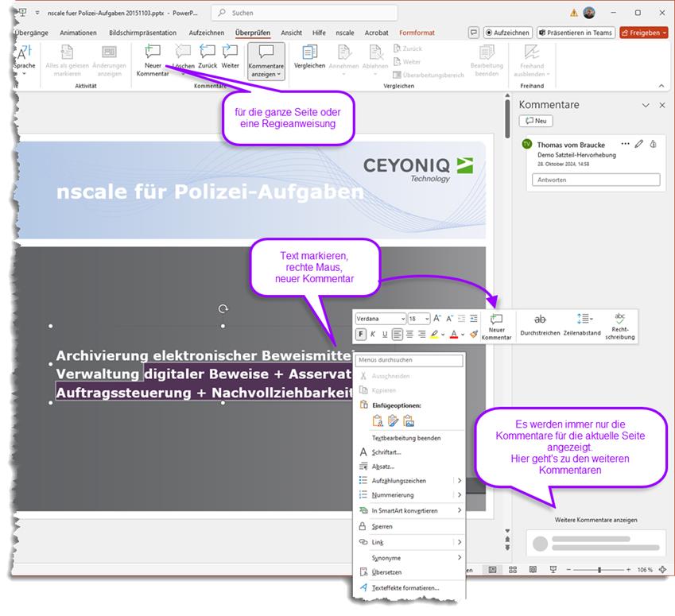The width and height of the screenshot is (675, 616).
Task: Click the Aufzeichnen button near Teams
Action: point(507,33)
